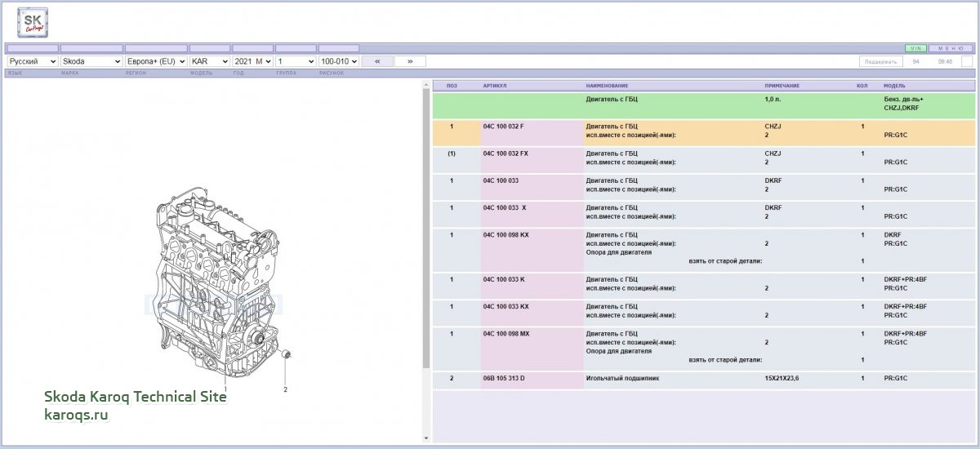
Task: Go to next drawing with » button
Action: pos(410,61)
